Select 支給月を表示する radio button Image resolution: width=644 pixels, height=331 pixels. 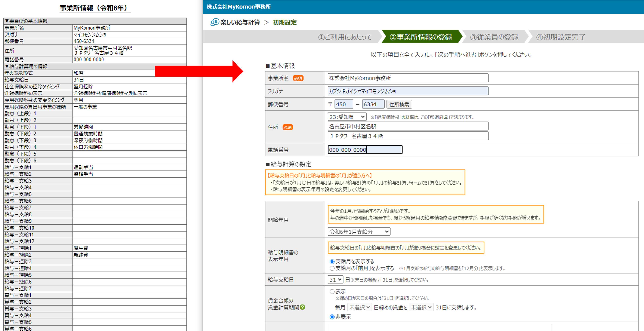pos(332,261)
